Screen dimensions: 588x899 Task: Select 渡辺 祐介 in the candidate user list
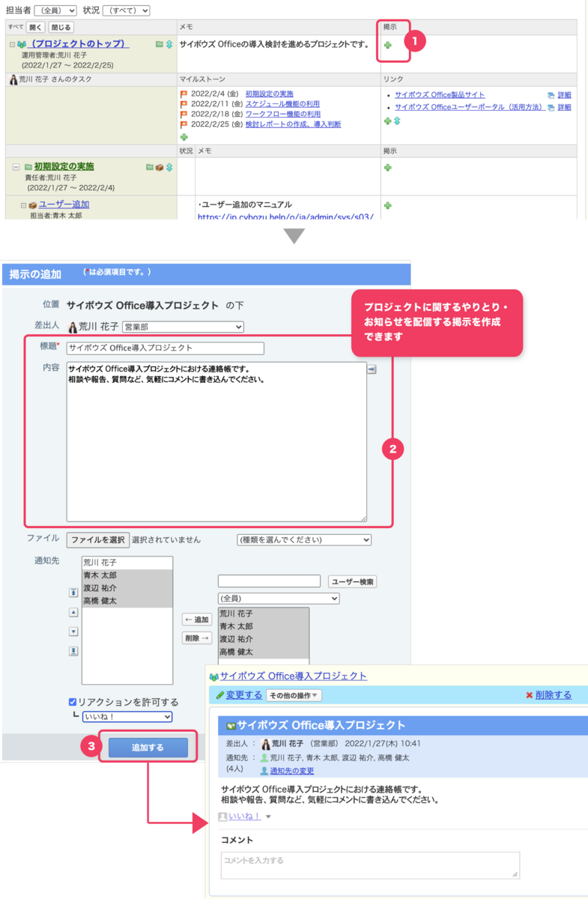[264, 640]
